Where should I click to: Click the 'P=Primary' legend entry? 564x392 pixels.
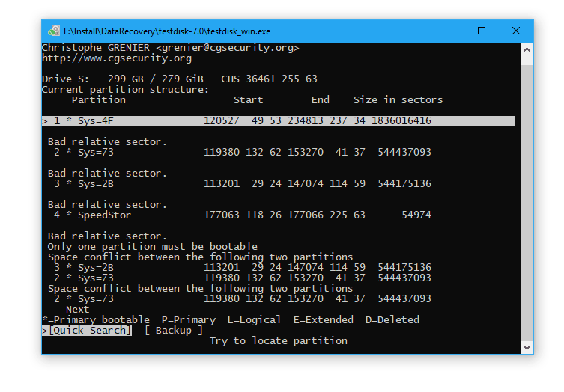[x=189, y=319]
